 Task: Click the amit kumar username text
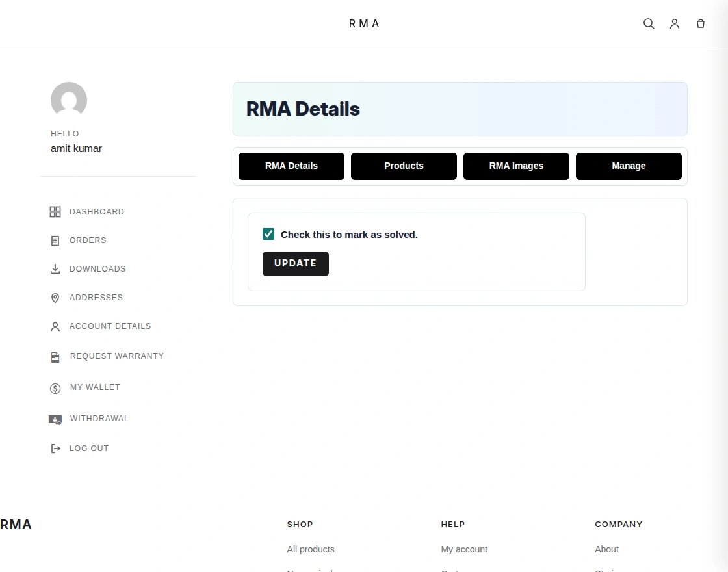(76, 149)
